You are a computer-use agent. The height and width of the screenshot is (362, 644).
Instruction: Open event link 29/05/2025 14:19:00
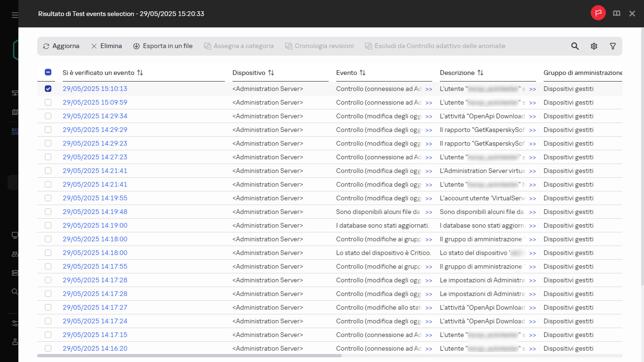95,225
